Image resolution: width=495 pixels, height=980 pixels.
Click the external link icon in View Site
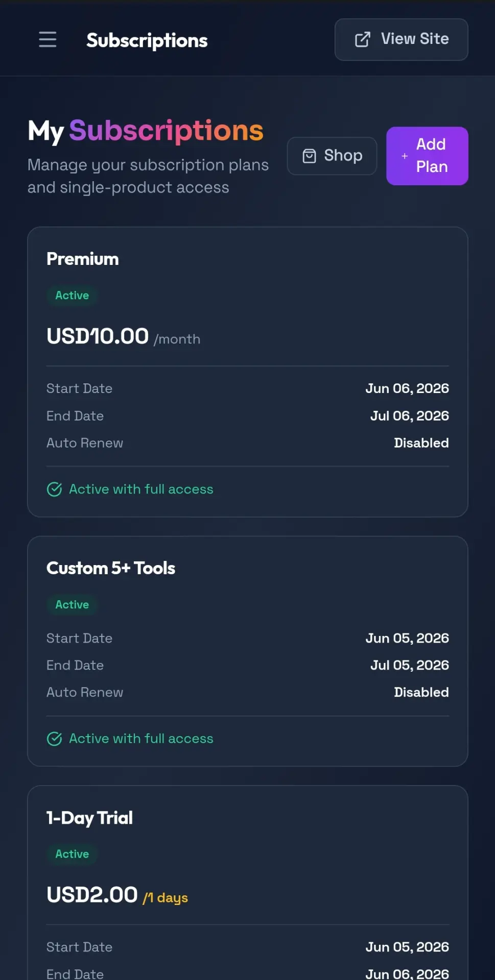[362, 39]
